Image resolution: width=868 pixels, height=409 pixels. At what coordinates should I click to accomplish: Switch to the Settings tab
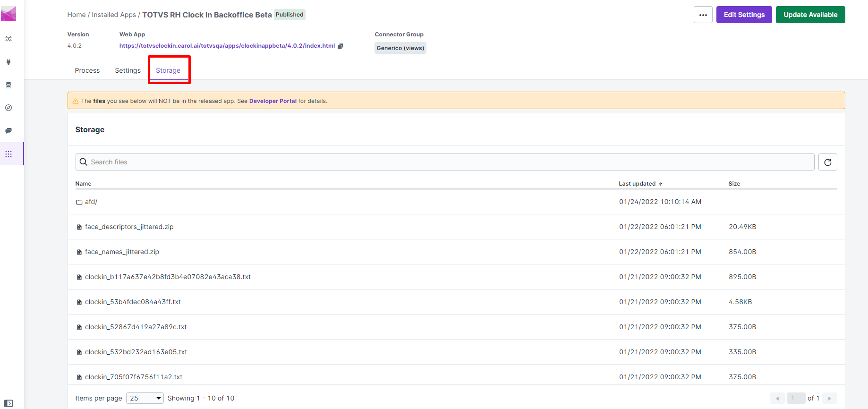tap(128, 70)
